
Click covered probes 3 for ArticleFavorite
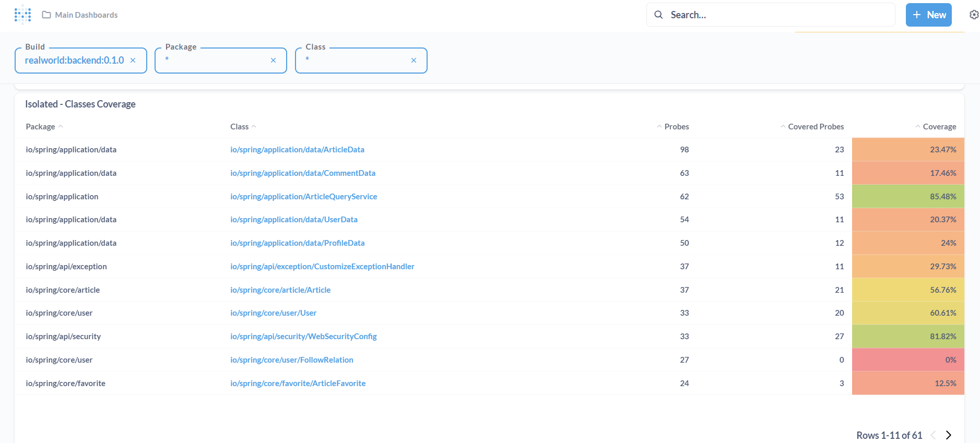(x=842, y=384)
